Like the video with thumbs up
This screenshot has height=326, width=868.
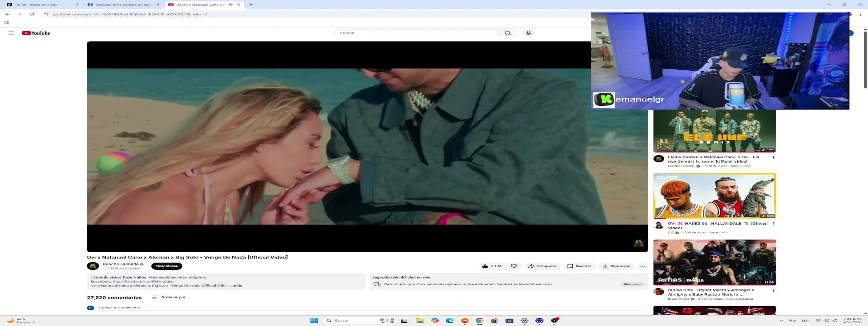[492, 266]
